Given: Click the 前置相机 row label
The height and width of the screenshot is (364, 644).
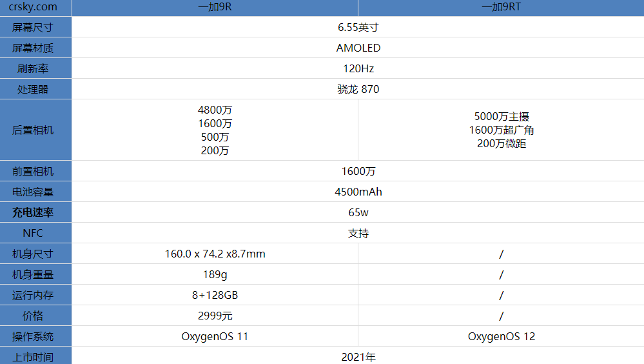Looking at the screenshot, I should (x=33, y=171).
